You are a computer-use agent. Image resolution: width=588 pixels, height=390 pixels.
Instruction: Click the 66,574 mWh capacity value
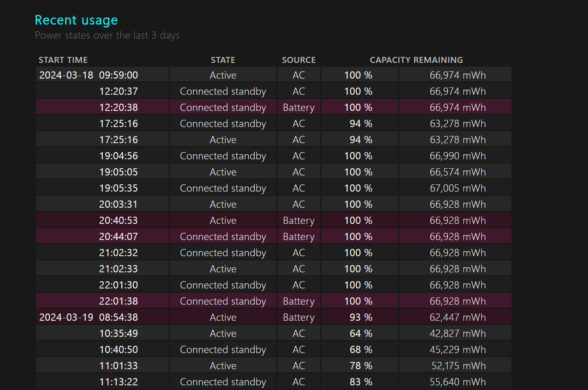click(457, 172)
